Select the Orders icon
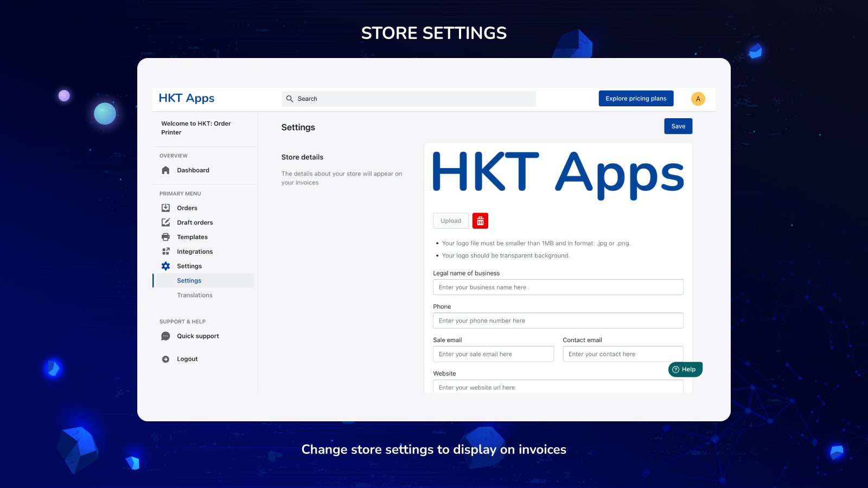868x488 pixels. (165, 208)
